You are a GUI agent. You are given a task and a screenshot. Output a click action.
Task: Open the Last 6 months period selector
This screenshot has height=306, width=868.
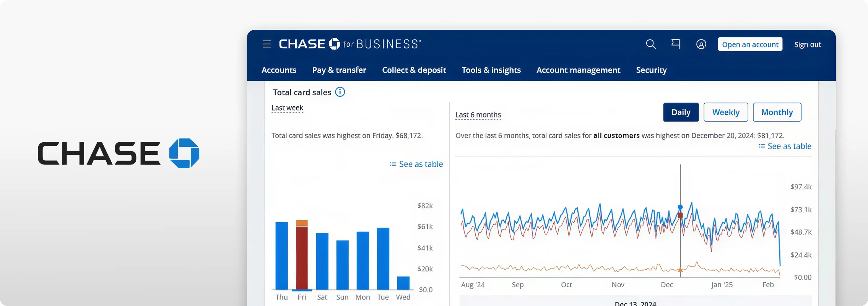tap(478, 115)
